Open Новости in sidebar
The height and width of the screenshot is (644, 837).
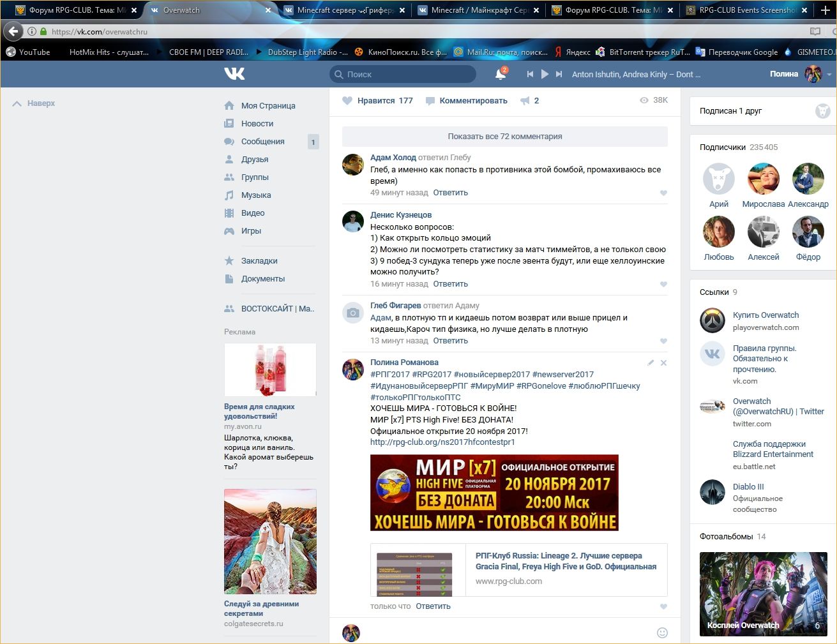point(257,124)
